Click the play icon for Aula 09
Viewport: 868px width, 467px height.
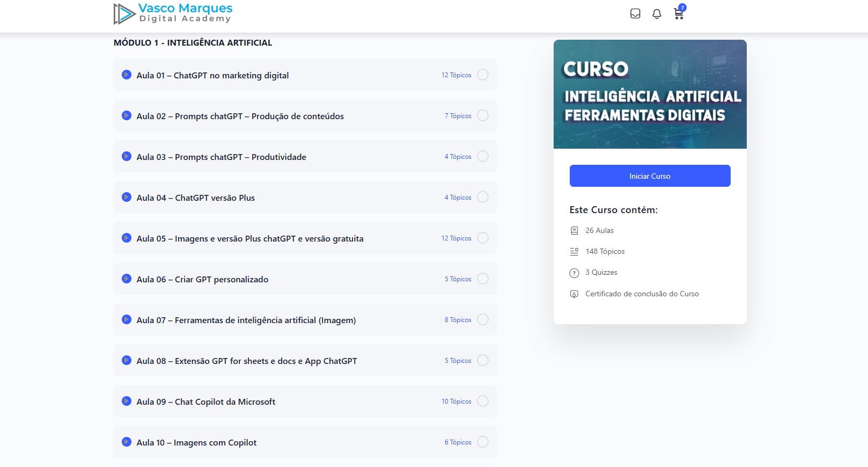tap(127, 401)
